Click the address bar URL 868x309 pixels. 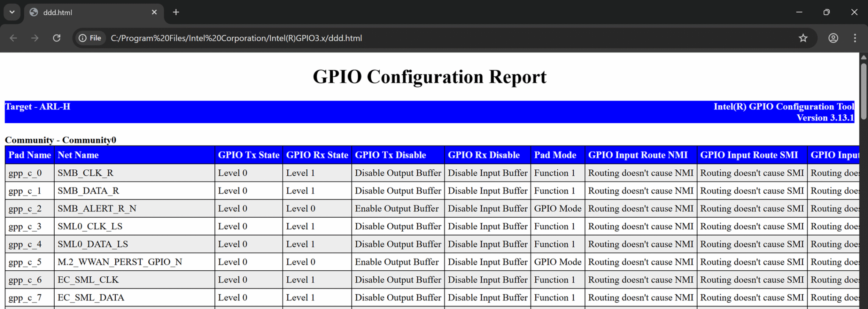tap(236, 38)
